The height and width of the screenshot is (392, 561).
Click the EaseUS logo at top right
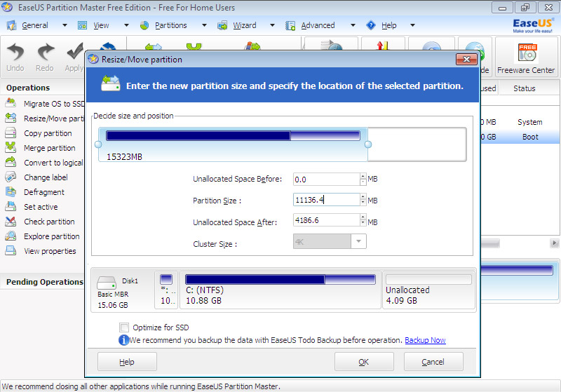tap(533, 25)
